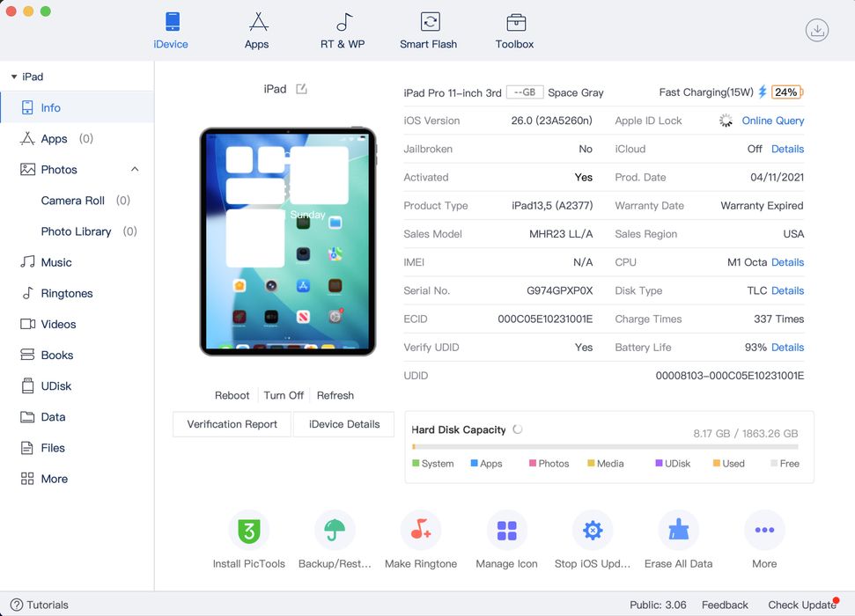Edit the iPad device name icon
The image size is (855, 616).
301,89
